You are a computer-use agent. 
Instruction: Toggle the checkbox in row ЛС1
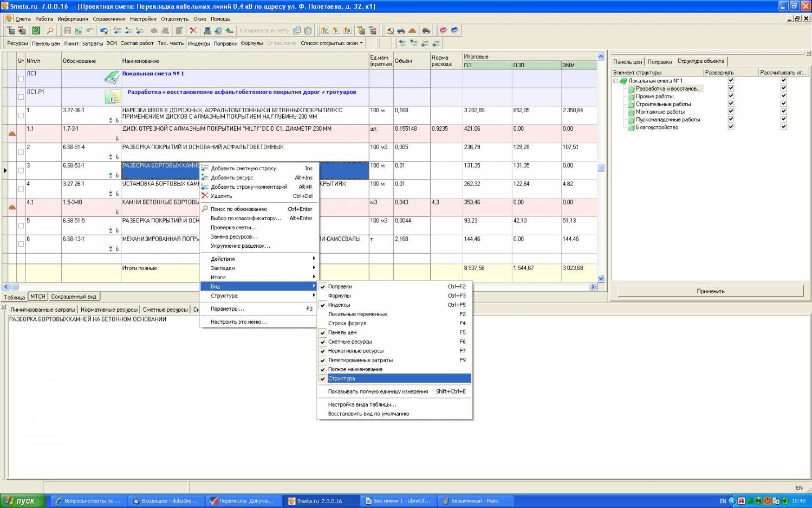pos(21,79)
